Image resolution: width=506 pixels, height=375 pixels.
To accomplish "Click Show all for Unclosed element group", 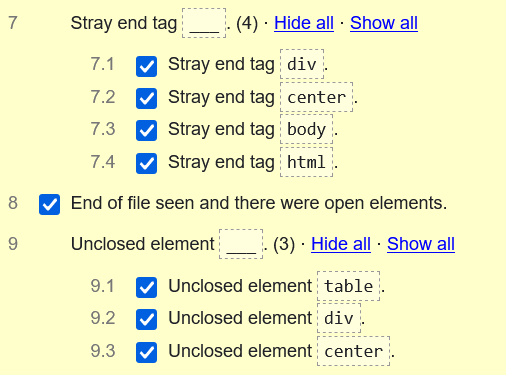I will (x=421, y=244).
